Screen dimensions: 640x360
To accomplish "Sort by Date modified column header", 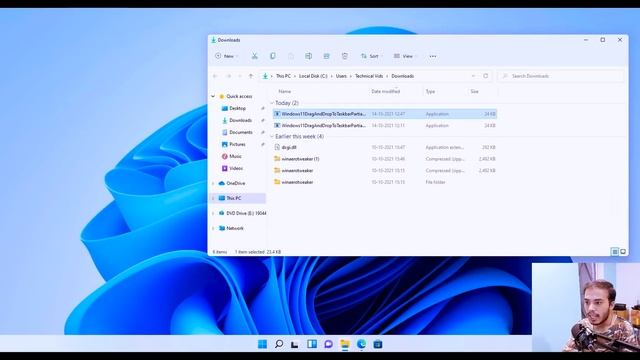I will pyautogui.click(x=386, y=91).
